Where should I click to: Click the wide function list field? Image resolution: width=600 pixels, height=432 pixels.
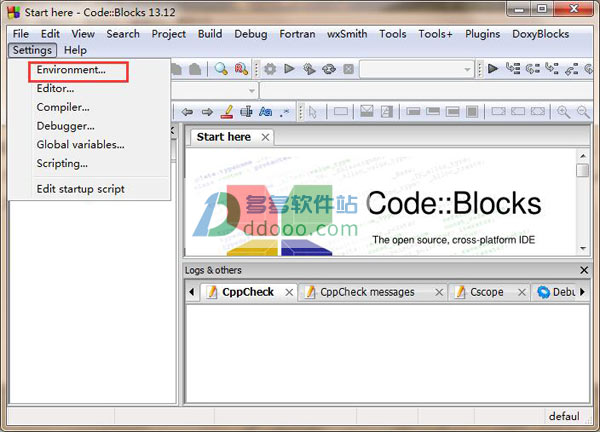click(426, 91)
